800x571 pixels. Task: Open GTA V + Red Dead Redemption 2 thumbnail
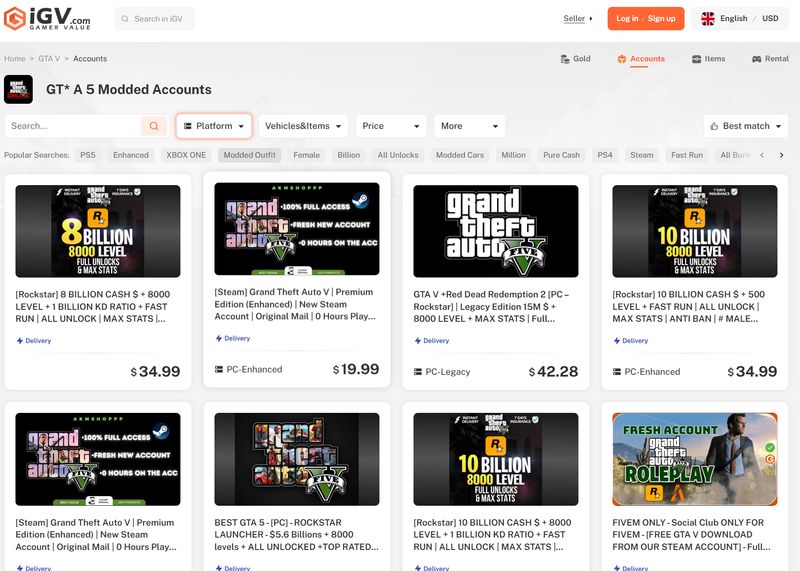point(496,231)
